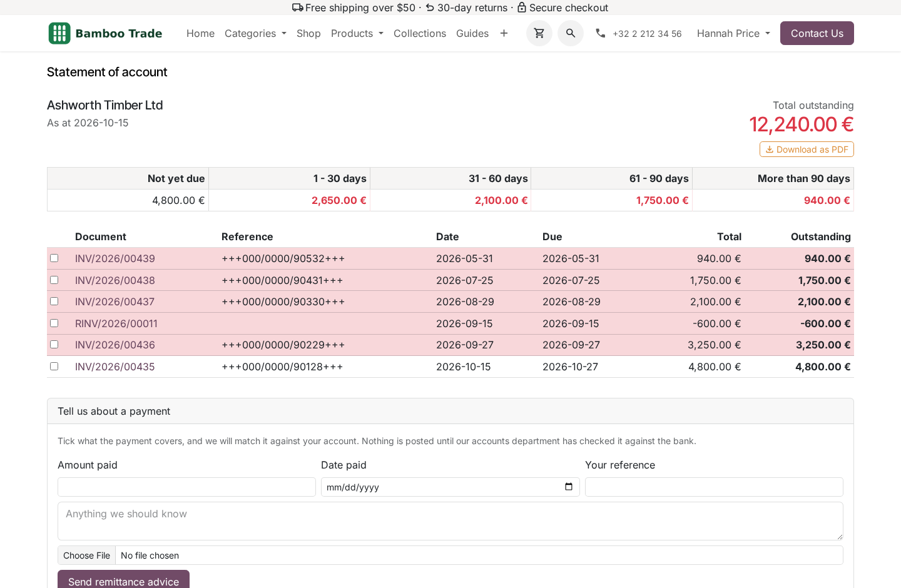Viewport: 901px width, 588px height.
Task: Focus the Amount paid field
Action: [186, 487]
